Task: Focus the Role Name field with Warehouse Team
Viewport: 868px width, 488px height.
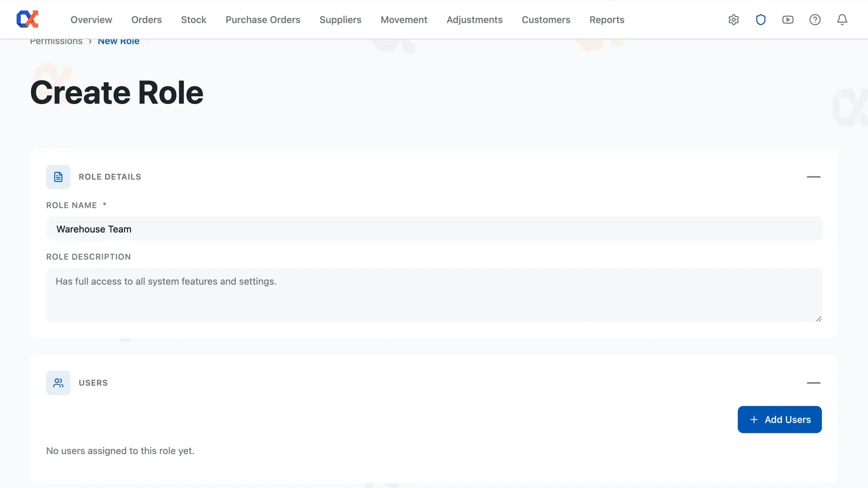Action: pos(434,229)
